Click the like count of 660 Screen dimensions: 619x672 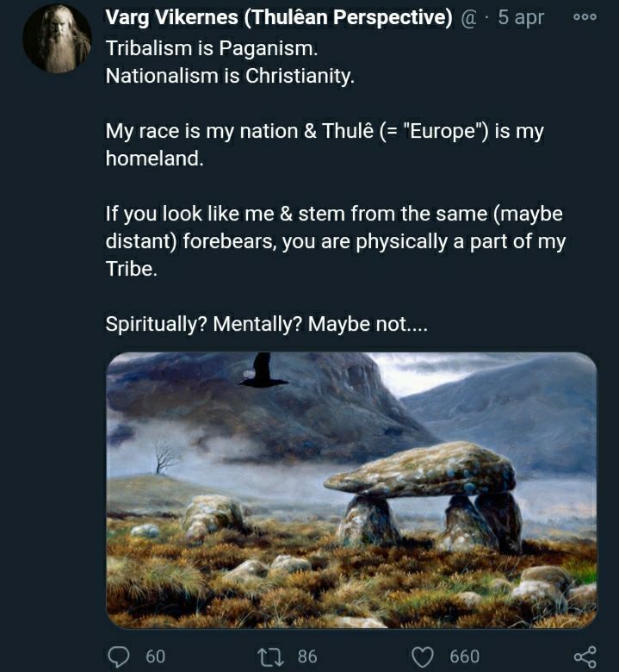[465, 656]
